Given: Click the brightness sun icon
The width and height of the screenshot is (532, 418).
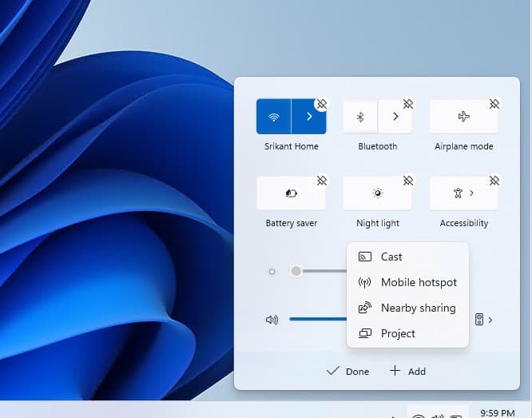Looking at the screenshot, I should pos(272,272).
